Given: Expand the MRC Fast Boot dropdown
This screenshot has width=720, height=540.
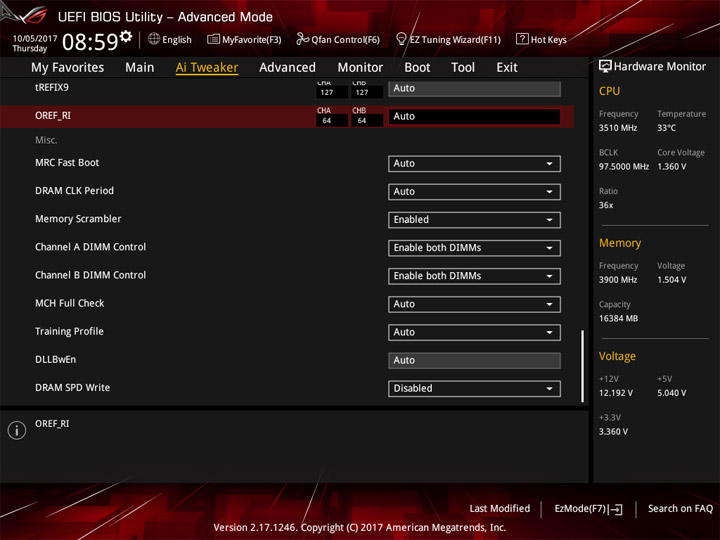Looking at the screenshot, I should (474, 163).
